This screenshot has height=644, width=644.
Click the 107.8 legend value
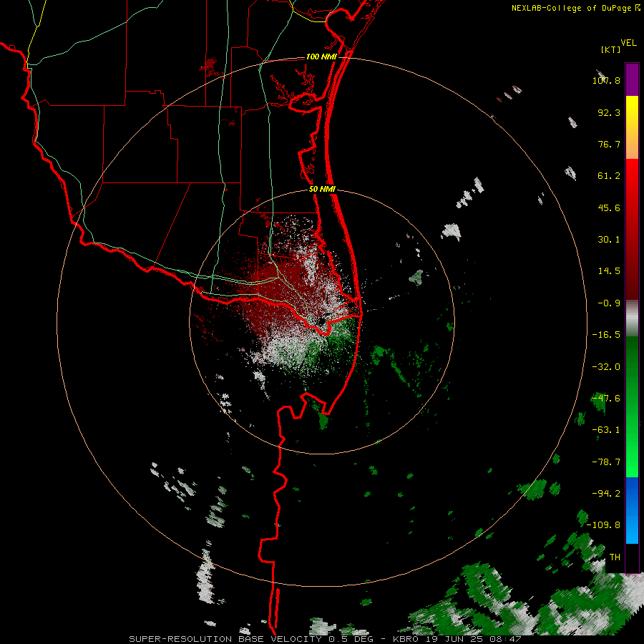point(606,80)
